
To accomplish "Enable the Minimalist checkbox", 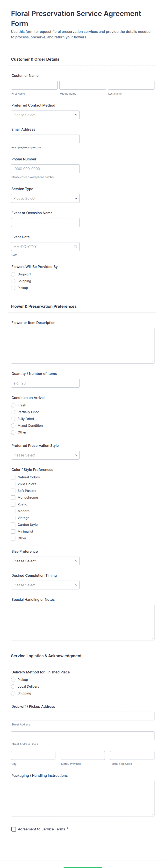I will [x=13, y=531].
